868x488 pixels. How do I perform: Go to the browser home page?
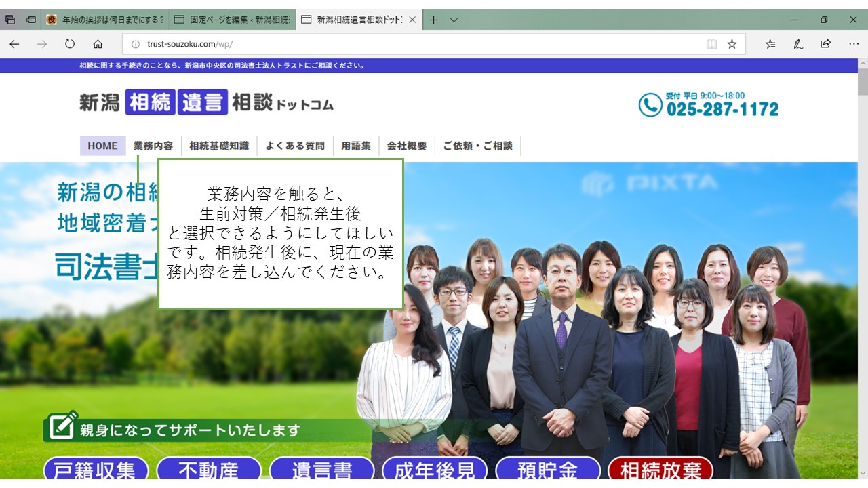point(98,44)
